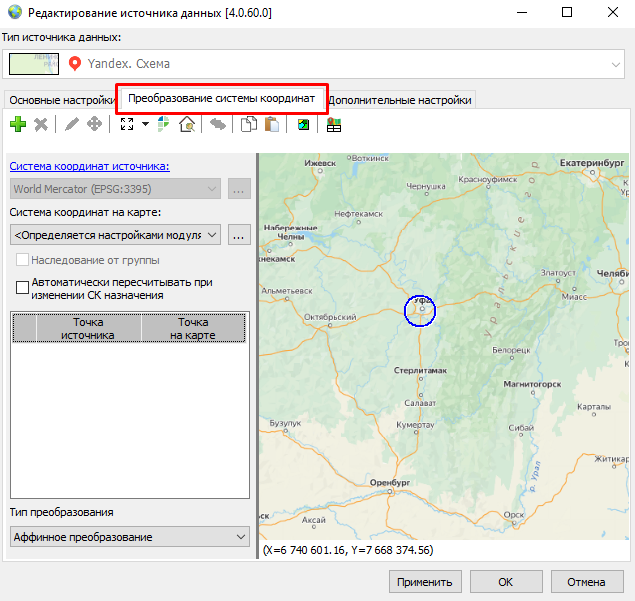Click the green-blue quadrant circle icon
The height and width of the screenshot is (601, 635).
coord(163,124)
